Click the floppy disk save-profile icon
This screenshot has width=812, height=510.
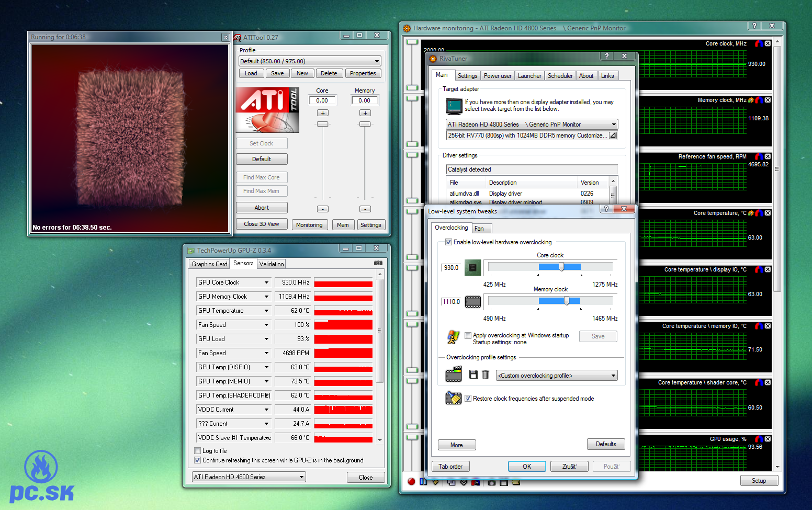pos(473,375)
